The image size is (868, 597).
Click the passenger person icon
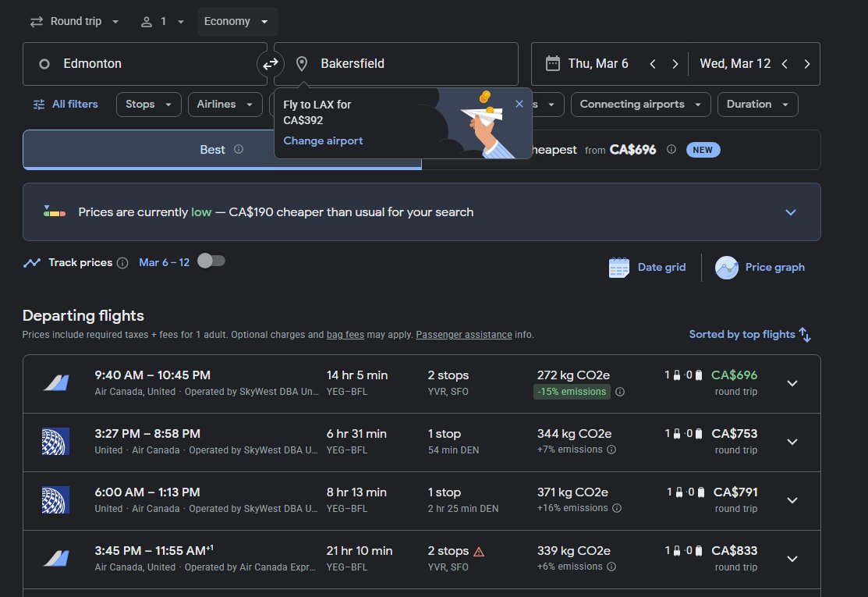[x=146, y=22]
